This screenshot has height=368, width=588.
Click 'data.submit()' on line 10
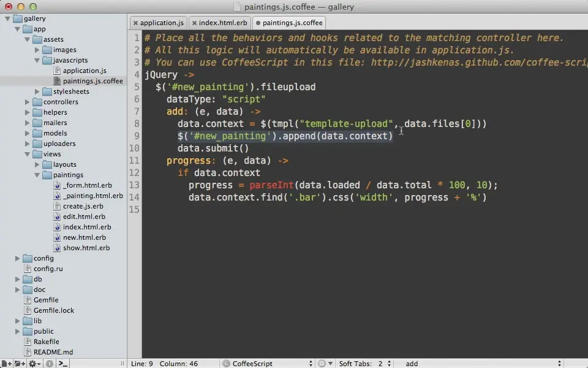click(213, 148)
